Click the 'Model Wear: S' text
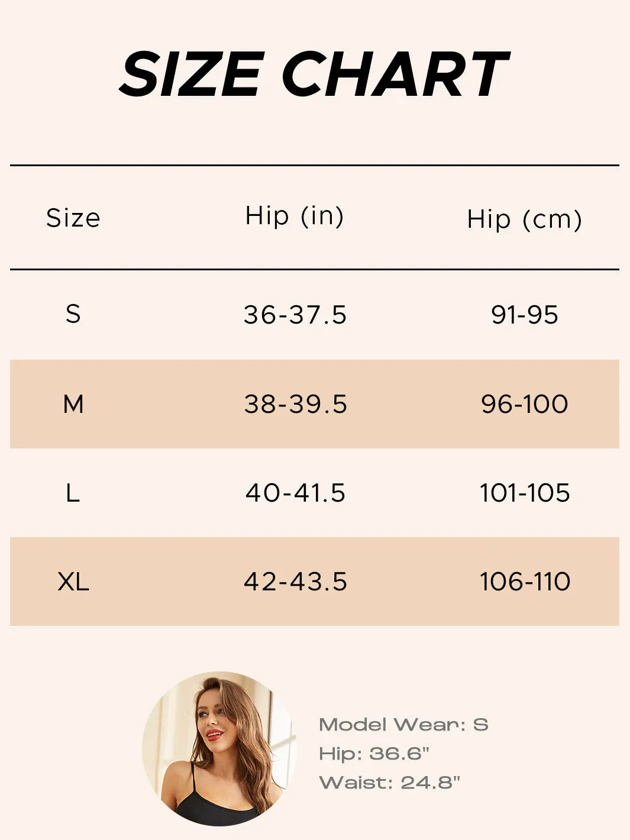 point(403,725)
